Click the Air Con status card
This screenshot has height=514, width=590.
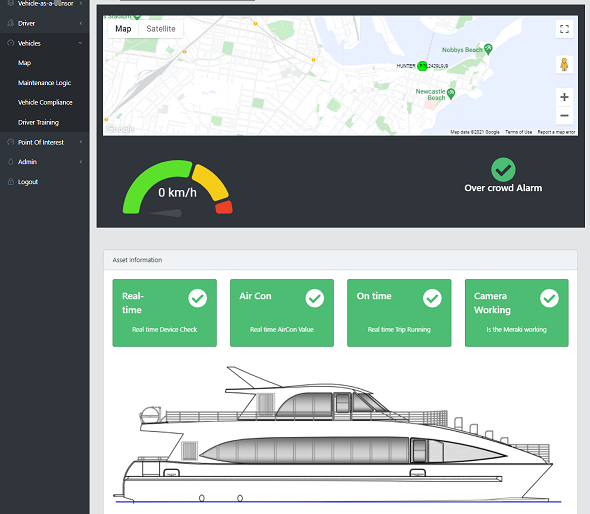282,313
